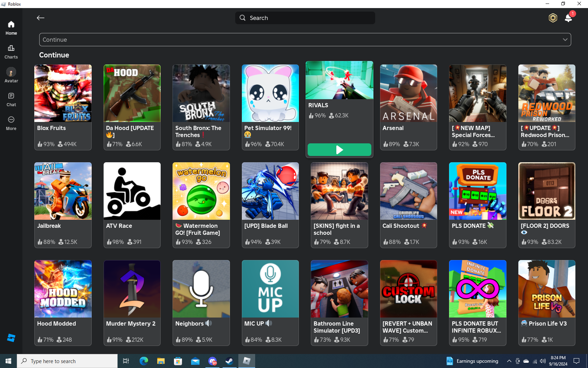
Task: Show hidden system tray icons
Action: click(509, 361)
